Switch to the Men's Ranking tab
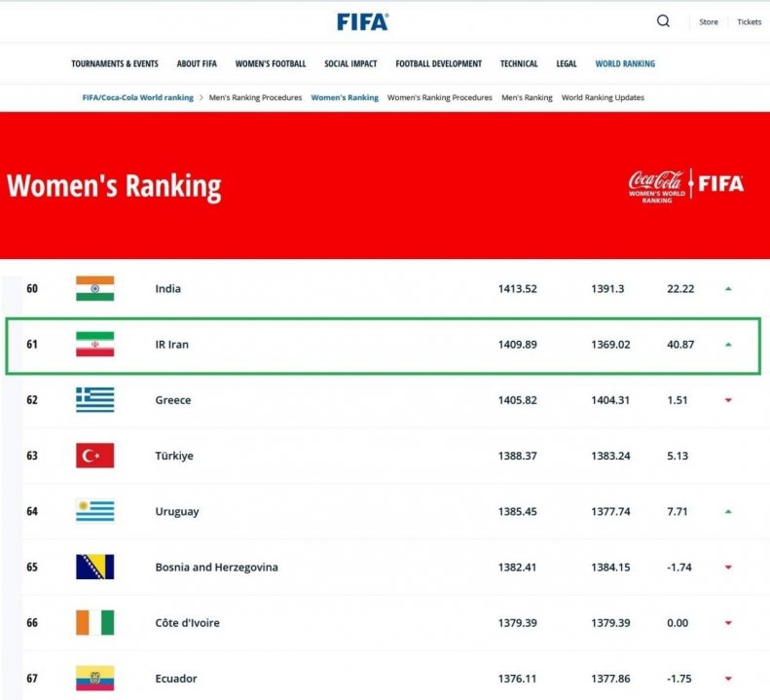Screen dimensions: 770x700 [x=527, y=97]
